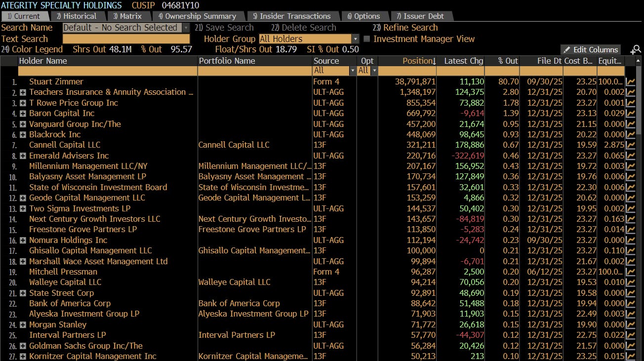The image size is (644, 361).
Task: Expand State Street Corp row
Action: coord(23,293)
